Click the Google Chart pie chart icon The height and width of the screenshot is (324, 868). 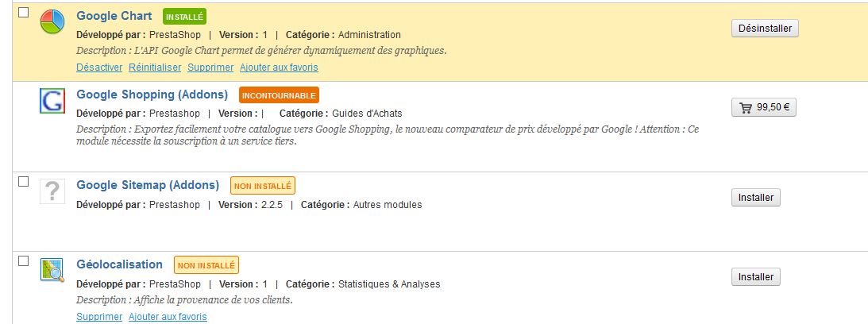(x=52, y=22)
